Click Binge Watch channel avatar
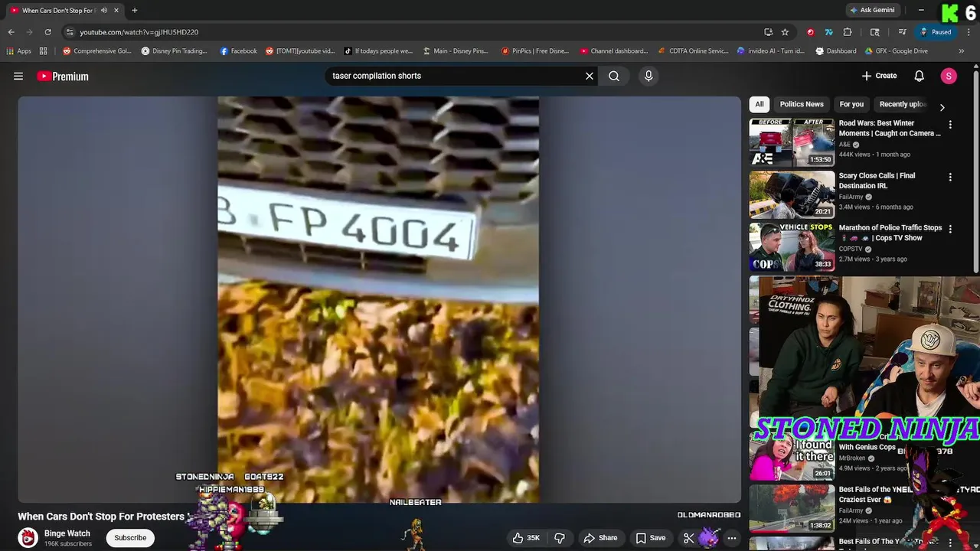 click(28, 538)
